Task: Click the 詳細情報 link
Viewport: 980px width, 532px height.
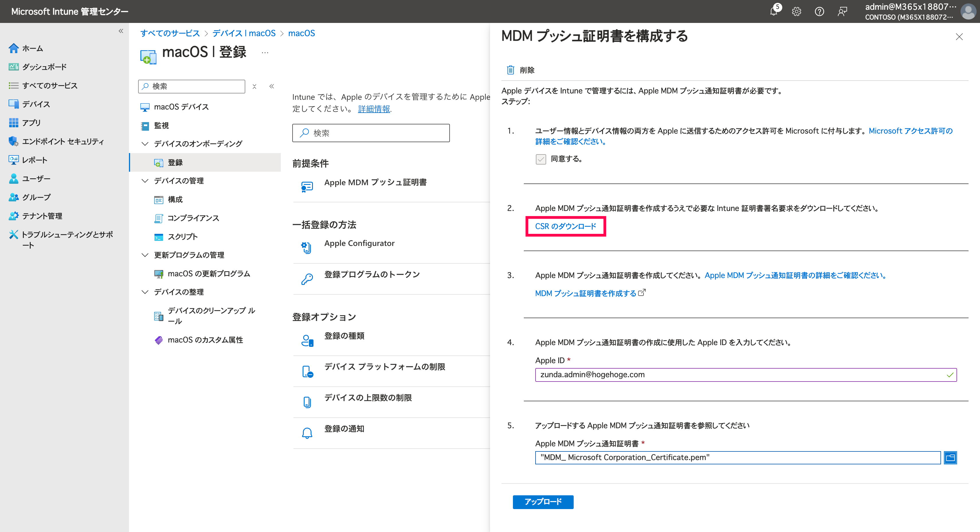Action: tap(374, 109)
